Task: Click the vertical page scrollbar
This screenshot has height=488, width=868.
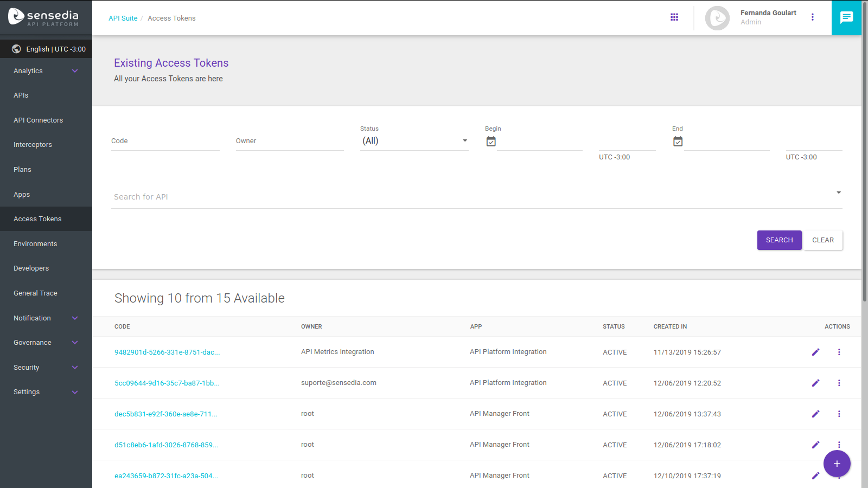Action: [864, 163]
